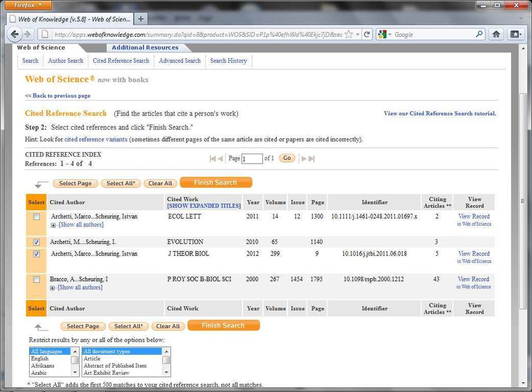
Task: Select Article in the document types list
Action: [x=122, y=358]
